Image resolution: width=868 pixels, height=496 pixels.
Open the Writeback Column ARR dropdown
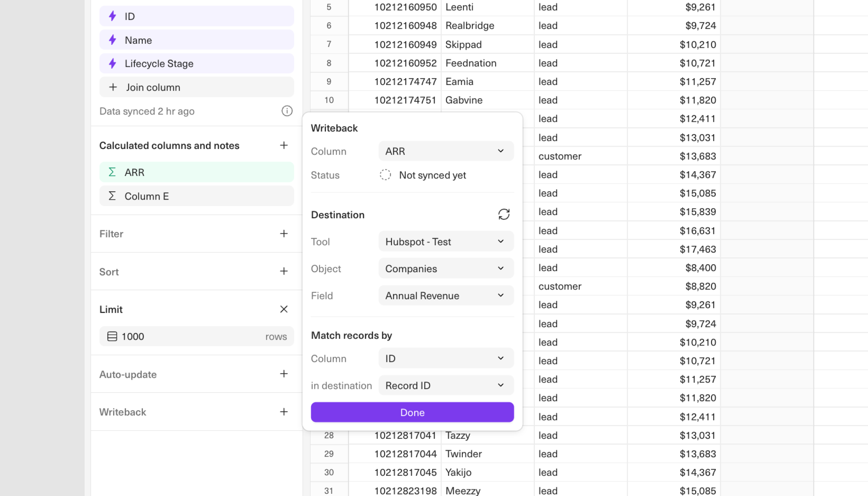(446, 151)
